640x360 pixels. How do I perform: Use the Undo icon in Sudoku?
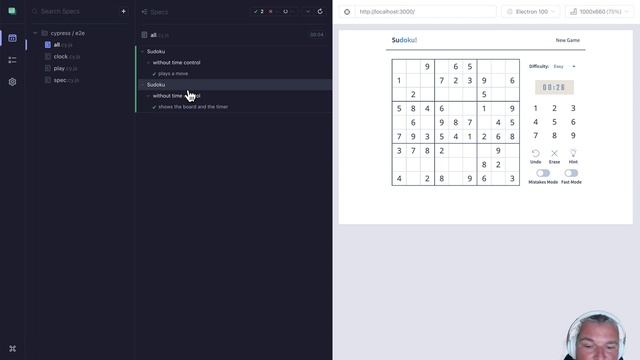coord(536,153)
